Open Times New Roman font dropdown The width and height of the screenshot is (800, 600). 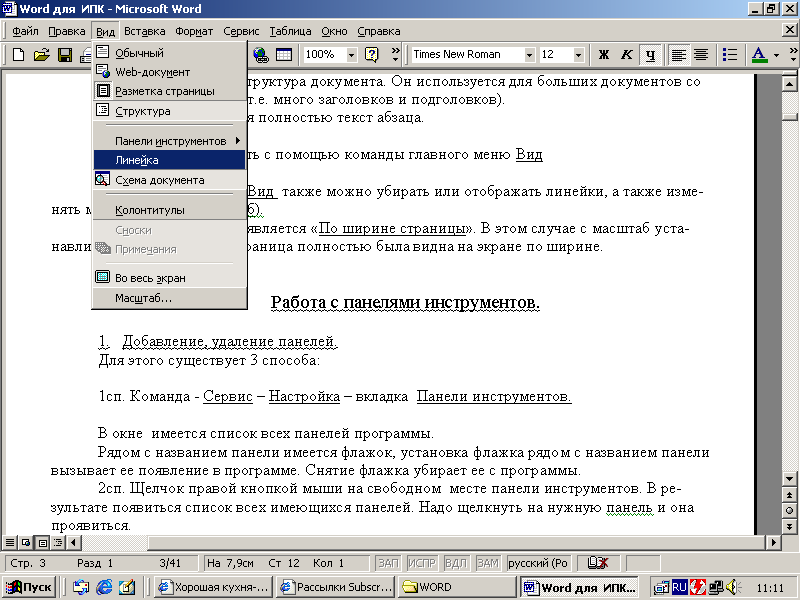[x=530, y=54]
